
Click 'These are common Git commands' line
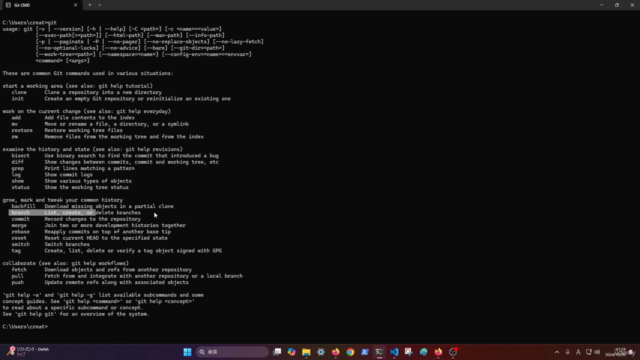(x=88, y=73)
